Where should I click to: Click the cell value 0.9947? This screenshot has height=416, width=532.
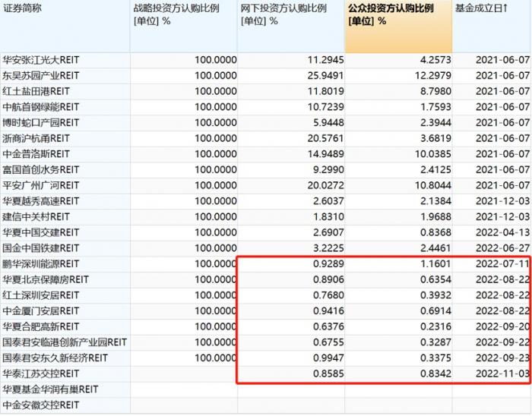[x=328, y=358]
